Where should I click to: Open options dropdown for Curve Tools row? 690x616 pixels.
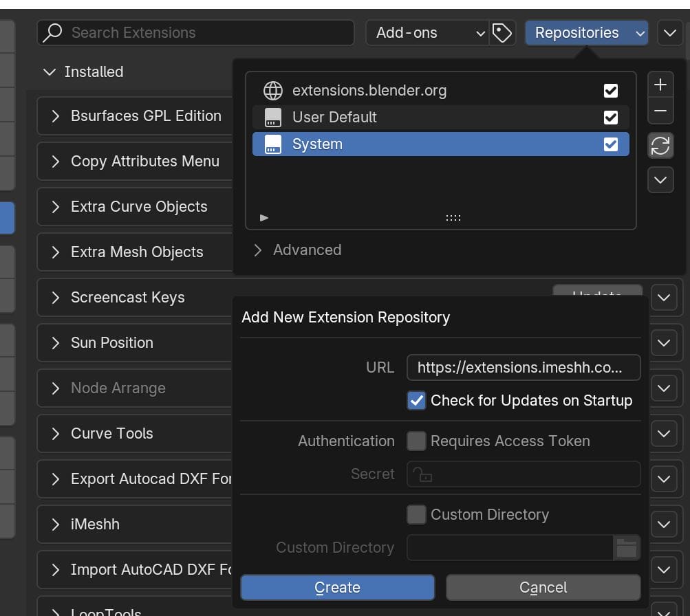tap(664, 434)
